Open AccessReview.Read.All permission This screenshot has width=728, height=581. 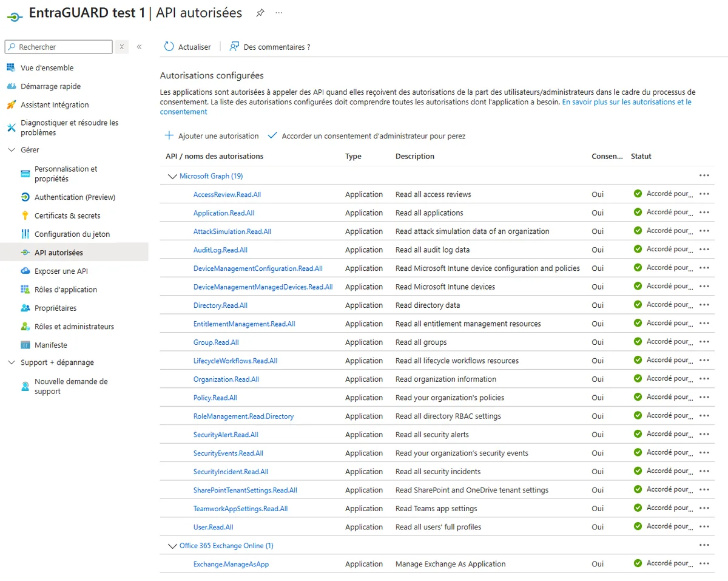[227, 195]
